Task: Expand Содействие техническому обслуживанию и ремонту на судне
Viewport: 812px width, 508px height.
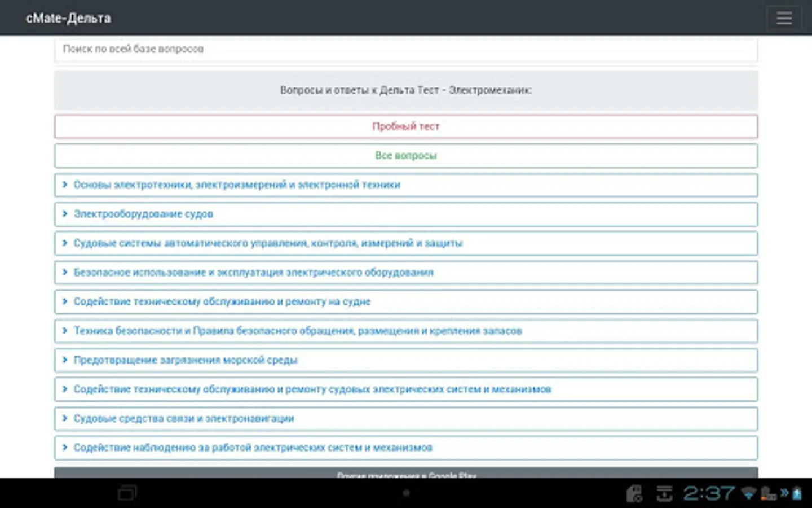Action: pyautogui.click(x=406, y=302)
